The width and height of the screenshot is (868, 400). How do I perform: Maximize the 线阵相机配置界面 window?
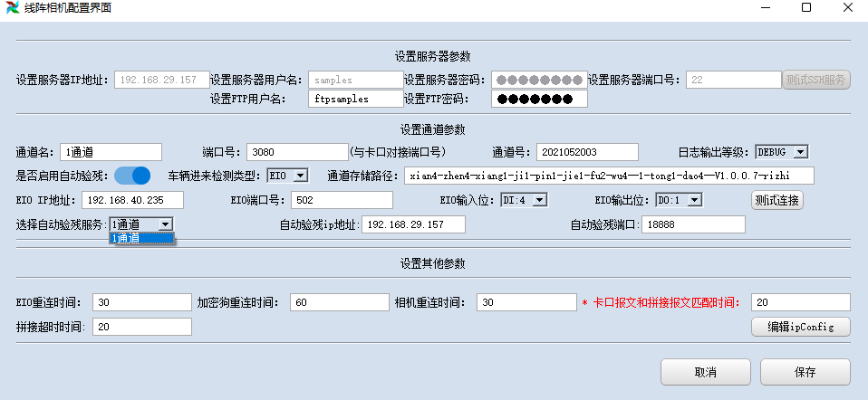point(806,8)
